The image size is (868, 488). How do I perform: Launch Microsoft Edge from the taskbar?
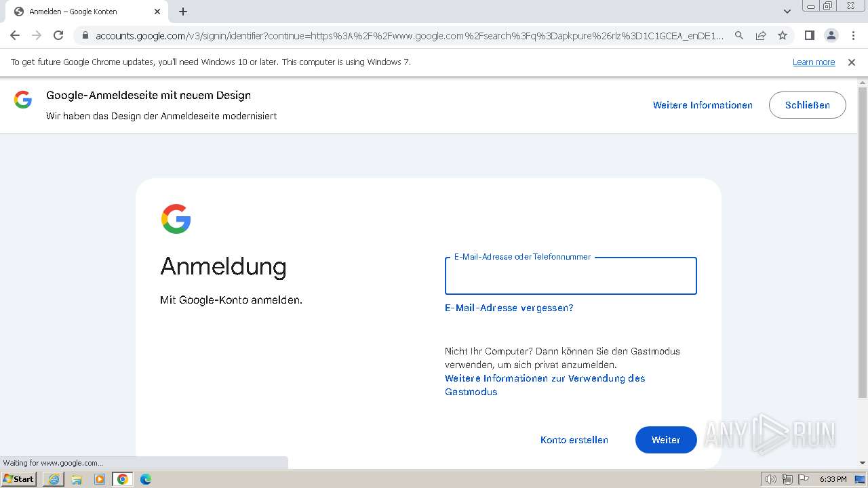coord(146,479)
